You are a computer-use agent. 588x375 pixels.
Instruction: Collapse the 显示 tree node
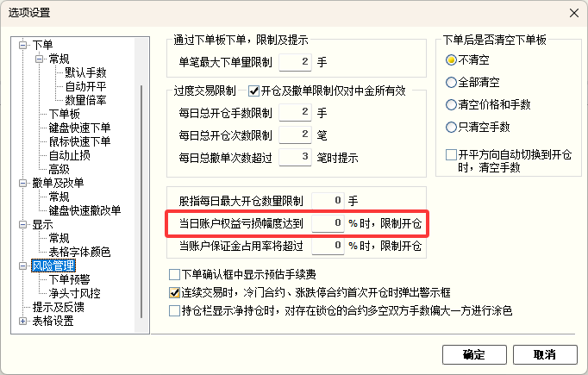coord(23,225)
